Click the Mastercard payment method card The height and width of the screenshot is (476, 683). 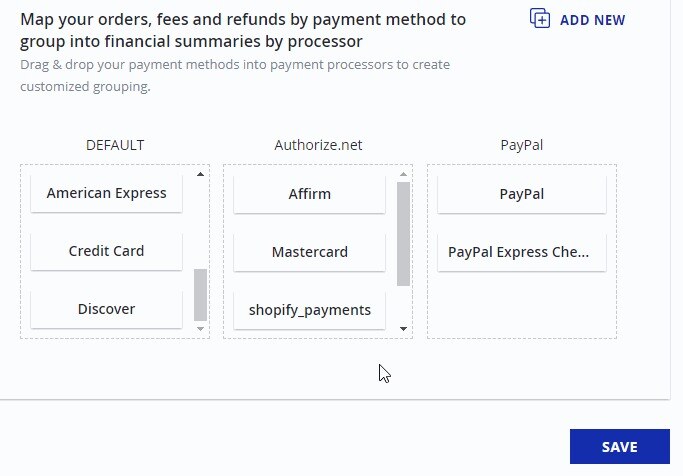(x=309, y=252)
